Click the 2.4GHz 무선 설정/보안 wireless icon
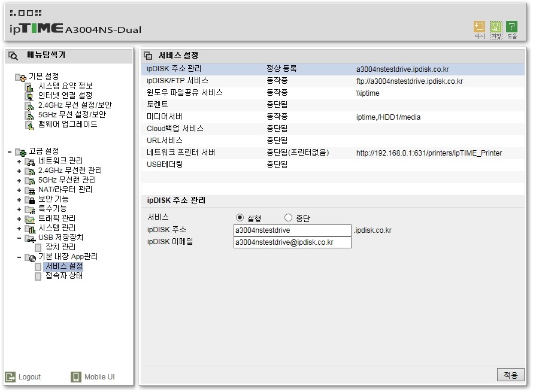Viewport: 533px width, 392px height. [x=29, y=106]
